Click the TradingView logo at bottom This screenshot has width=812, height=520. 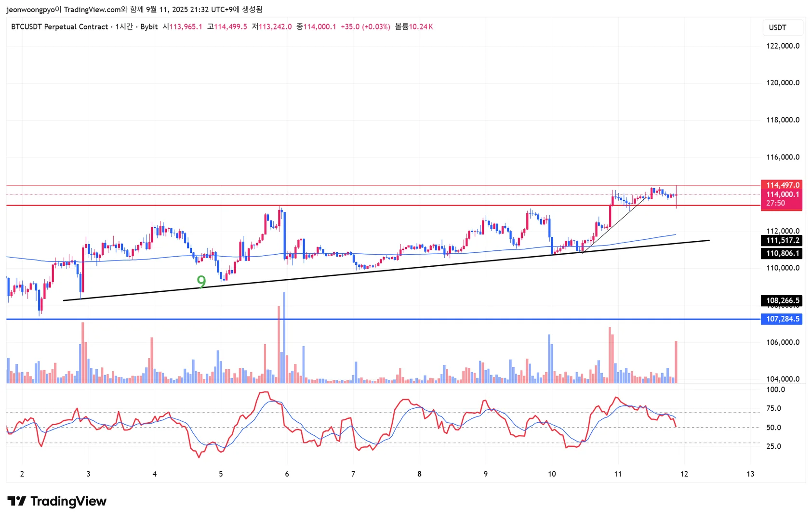click(57, 501)
